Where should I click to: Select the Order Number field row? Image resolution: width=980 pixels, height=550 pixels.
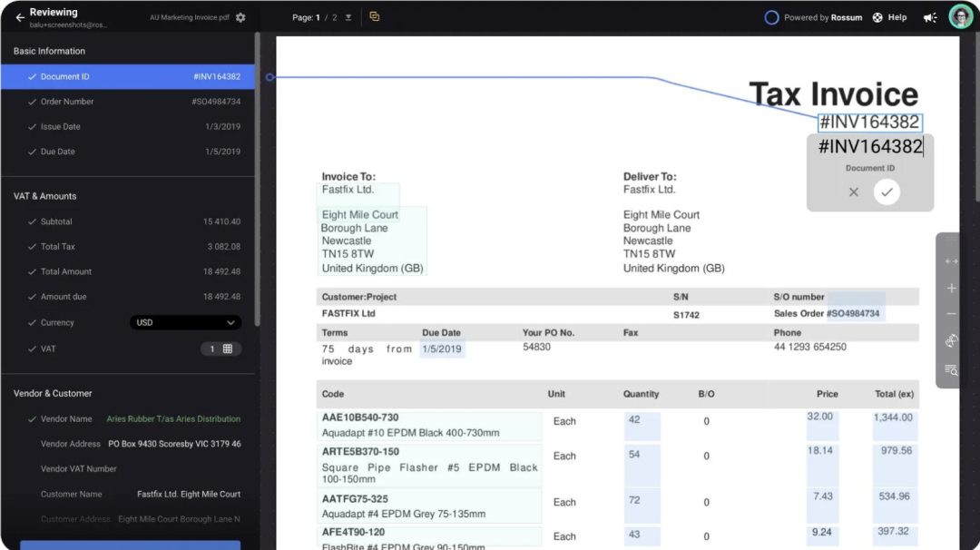click(128, 102)
